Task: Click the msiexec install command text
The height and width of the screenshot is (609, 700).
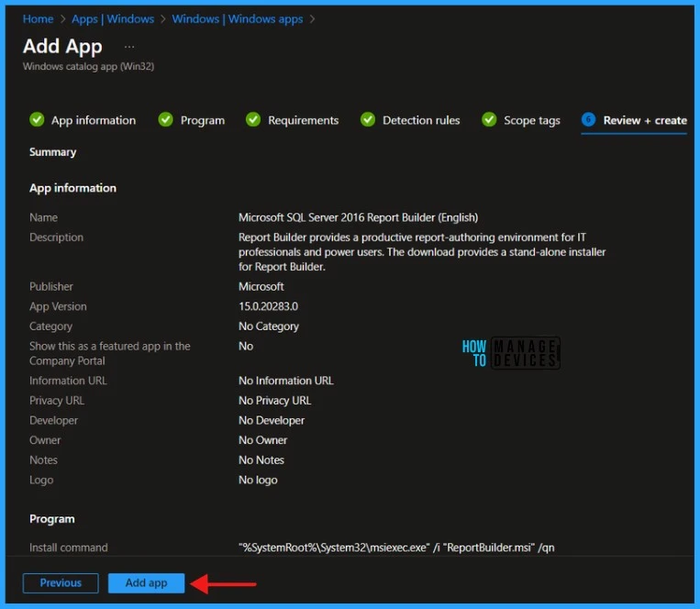Action: point(396,548)
